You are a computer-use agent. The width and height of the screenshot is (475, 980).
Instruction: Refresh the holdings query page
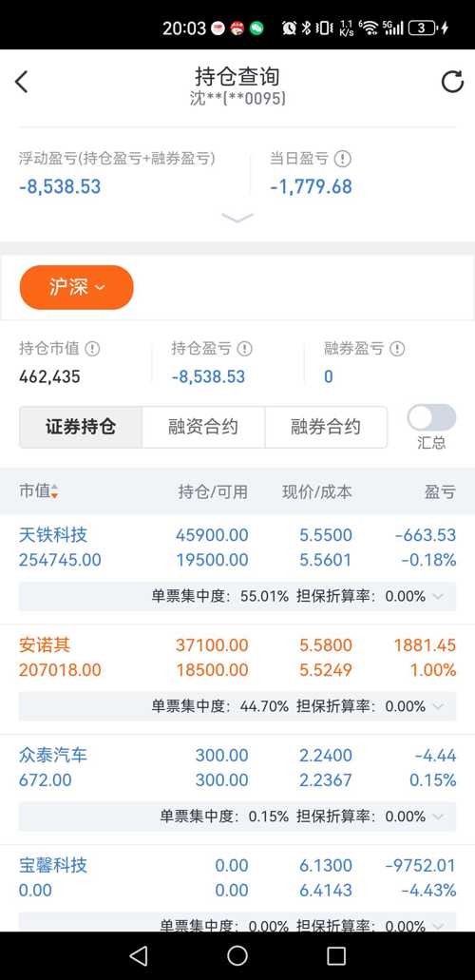tap(452, 82)
